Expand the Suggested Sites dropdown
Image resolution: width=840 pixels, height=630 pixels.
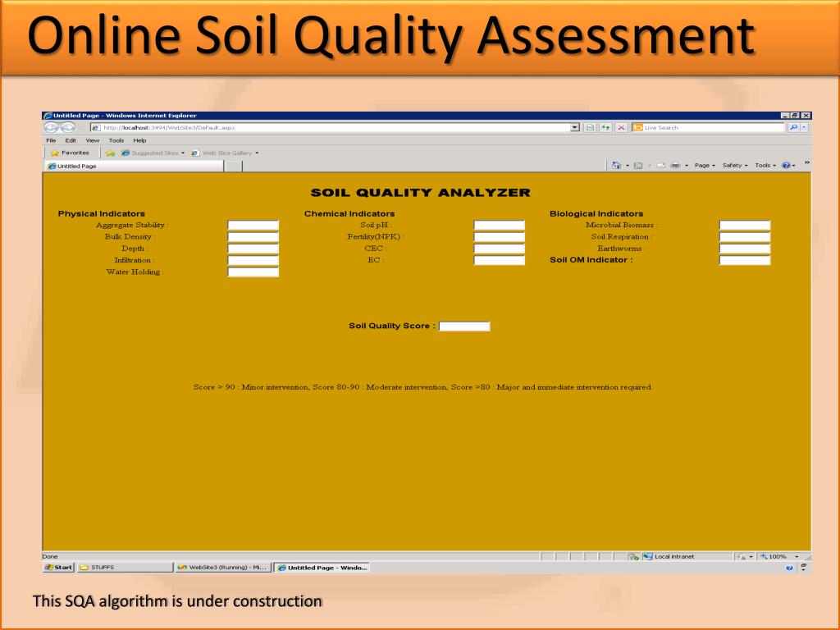(183, 153)
